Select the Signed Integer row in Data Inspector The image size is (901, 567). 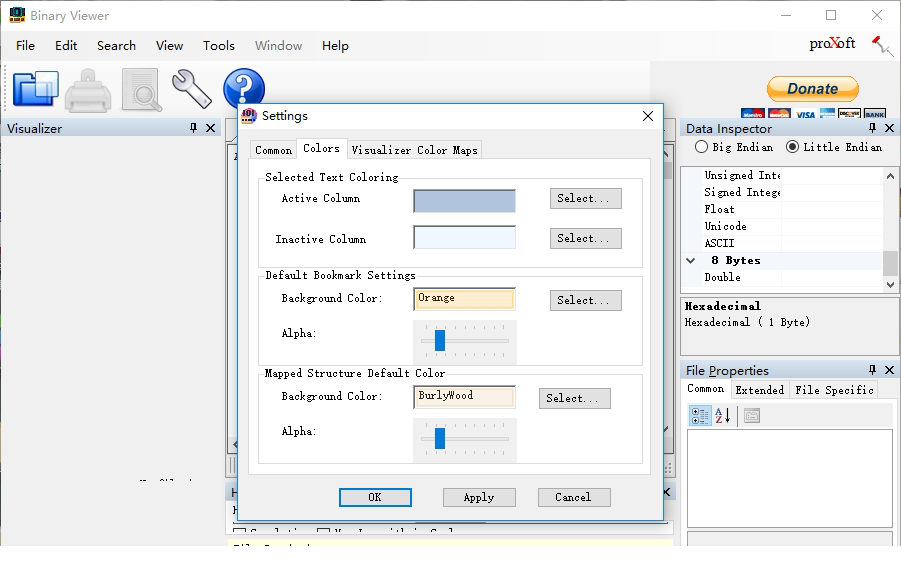click(x=781, y=192)
